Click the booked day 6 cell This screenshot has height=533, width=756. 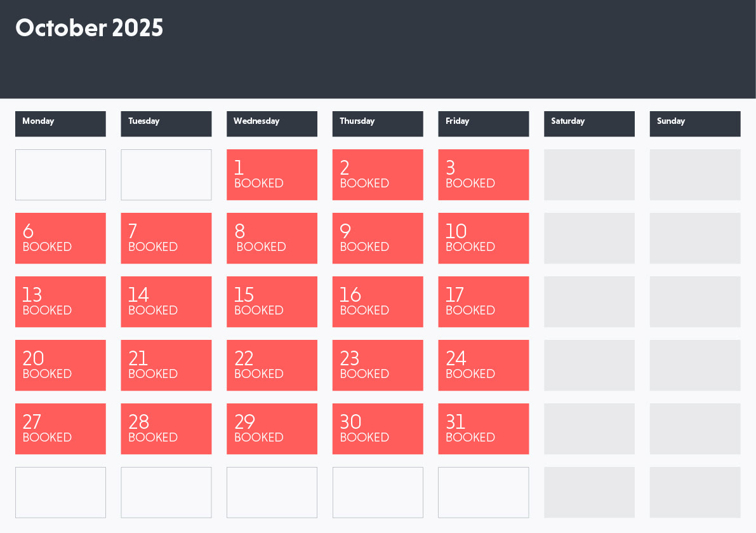coord(60,238)
